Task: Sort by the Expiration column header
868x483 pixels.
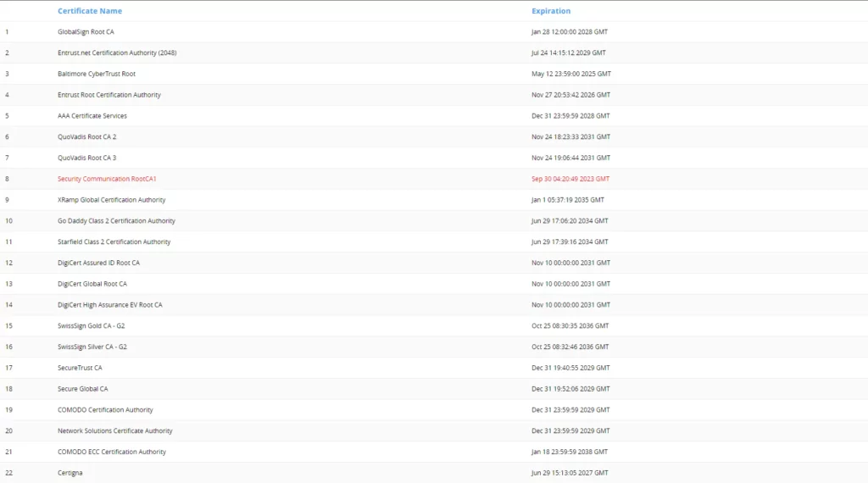Action: [551, 11]
